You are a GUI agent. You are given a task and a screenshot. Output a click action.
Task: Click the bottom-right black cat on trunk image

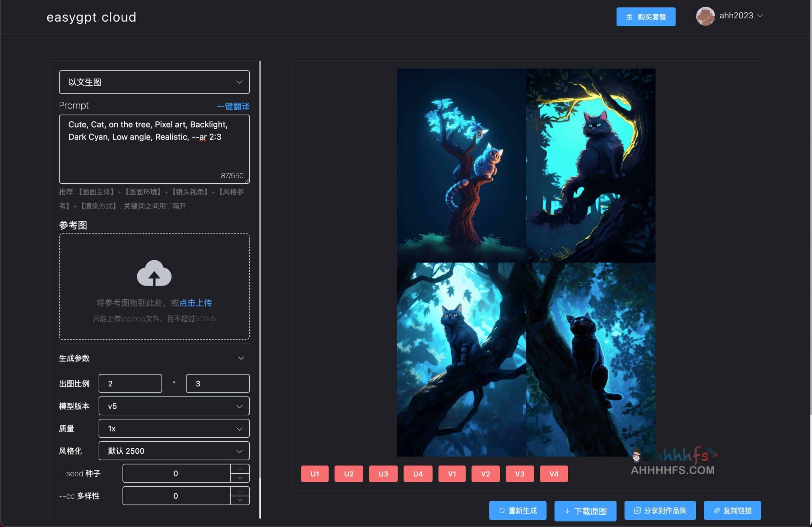[591, 359]
